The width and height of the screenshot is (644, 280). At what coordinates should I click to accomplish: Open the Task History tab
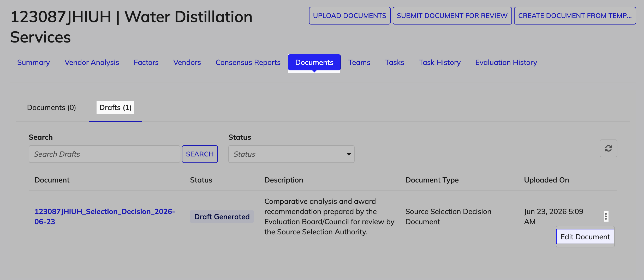coord(440,62)
